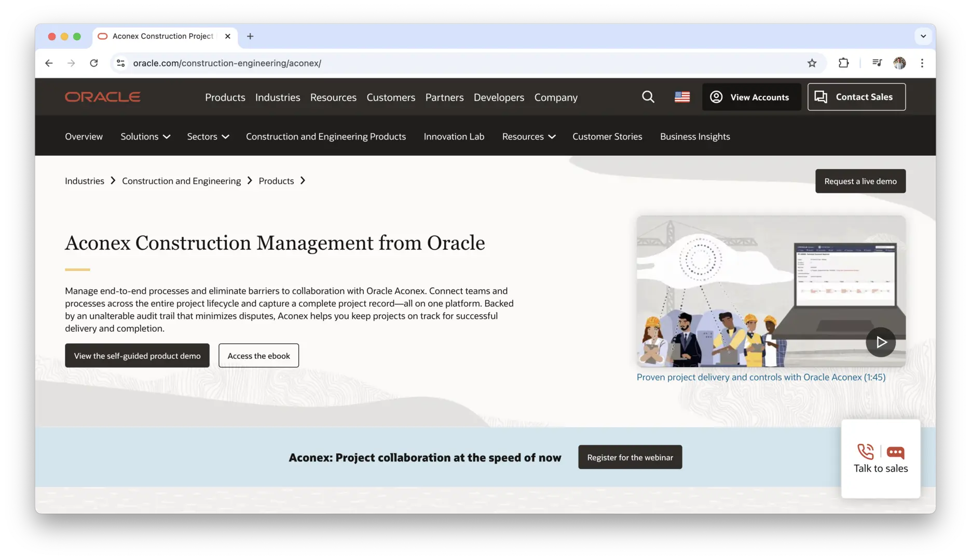
Task: Open the Chrome profile avatar
Action: tap(899, 63)
